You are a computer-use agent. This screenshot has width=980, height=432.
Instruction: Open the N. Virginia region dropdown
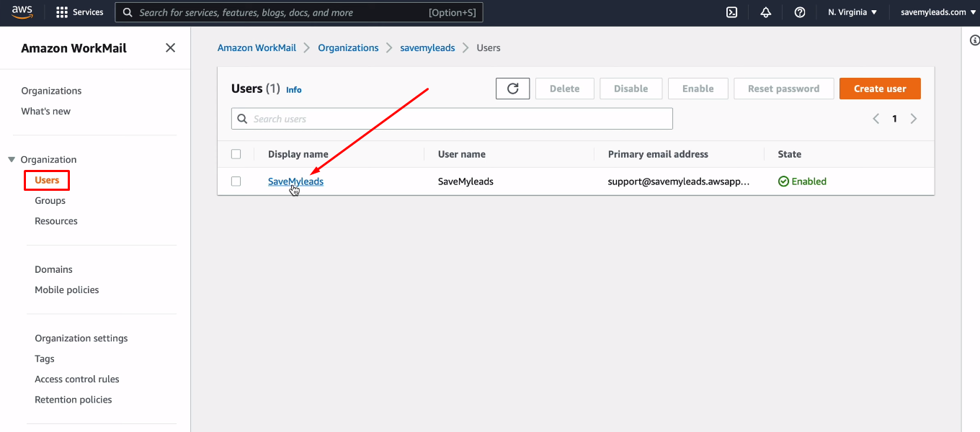pos(852,12)
